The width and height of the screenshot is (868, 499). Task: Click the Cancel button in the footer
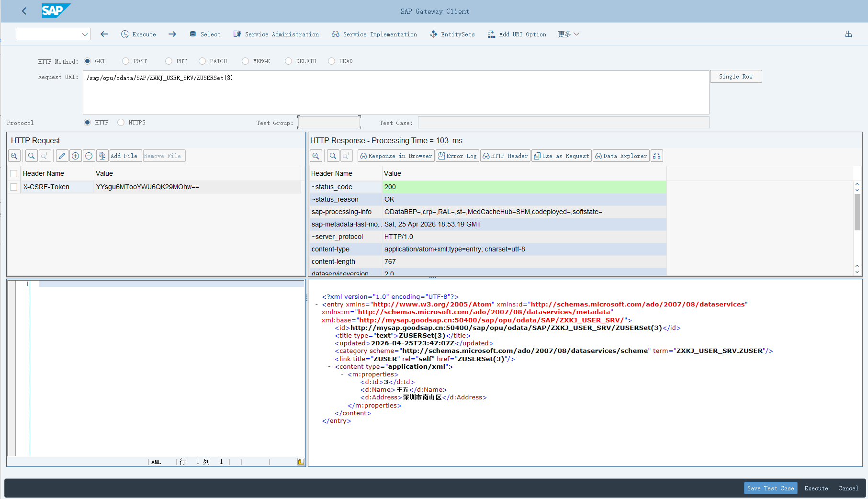point(848,488)
